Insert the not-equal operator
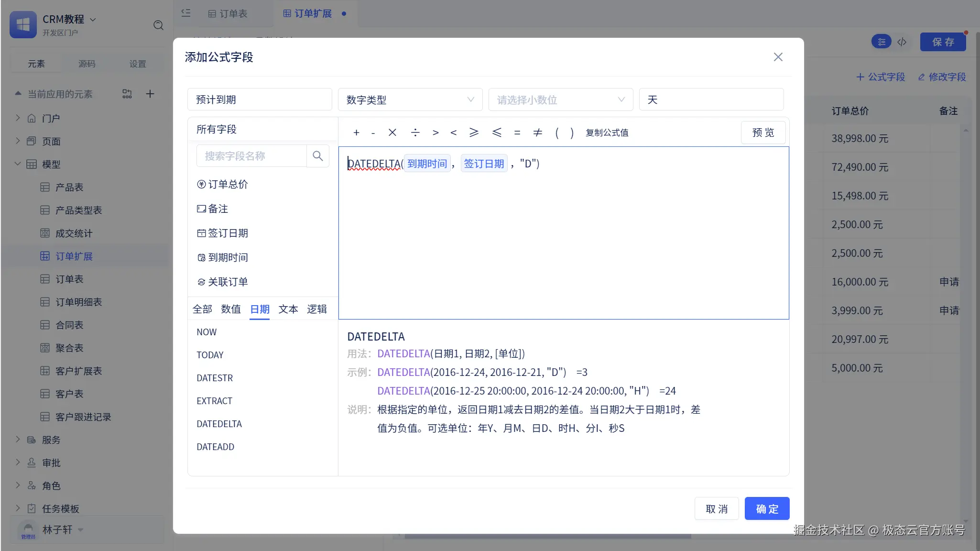This screenshot has width=980, height=551. (x=537, y=132)
